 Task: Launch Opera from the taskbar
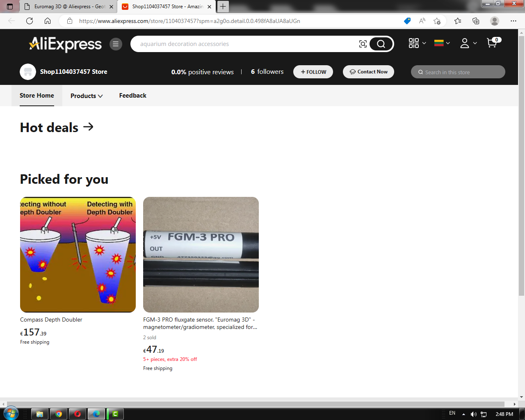[78, 414]
